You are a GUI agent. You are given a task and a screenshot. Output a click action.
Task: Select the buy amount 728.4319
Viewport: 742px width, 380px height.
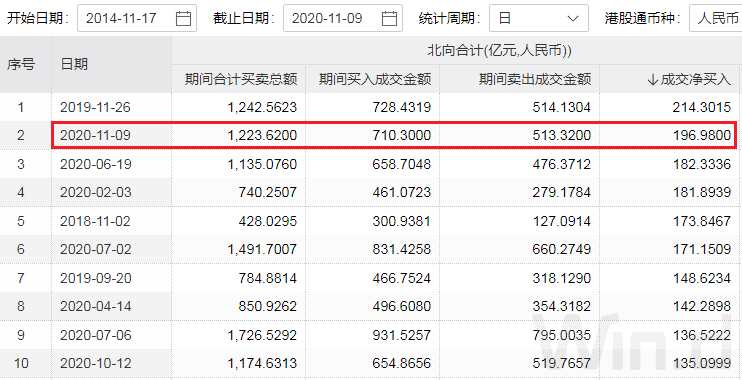(x=402, y=107)
